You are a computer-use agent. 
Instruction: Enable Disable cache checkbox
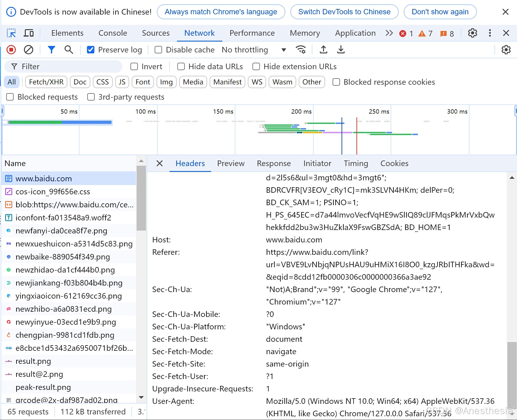pyautogui.click(x=158, y=50)
